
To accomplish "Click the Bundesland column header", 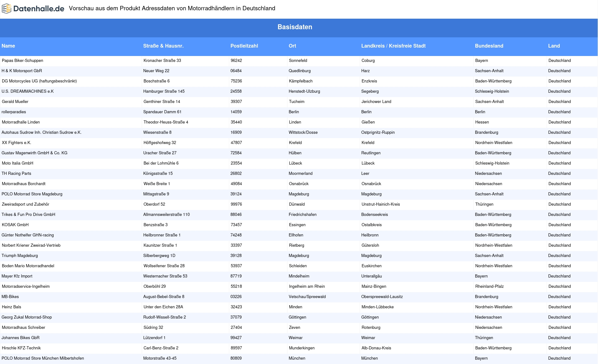I will 489,46.
